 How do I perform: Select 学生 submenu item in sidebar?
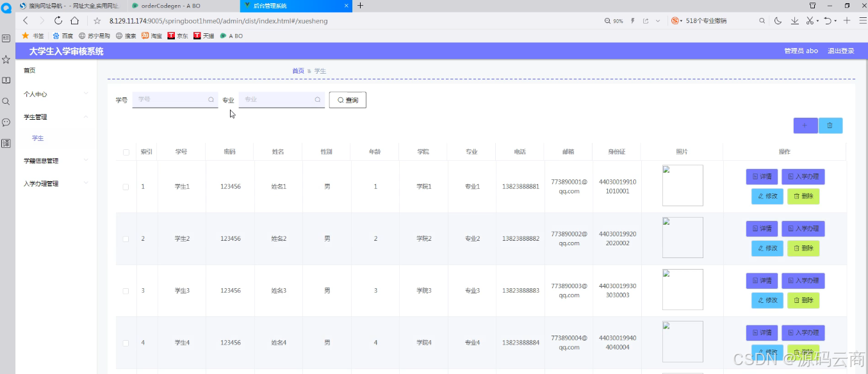coord(38,138)
